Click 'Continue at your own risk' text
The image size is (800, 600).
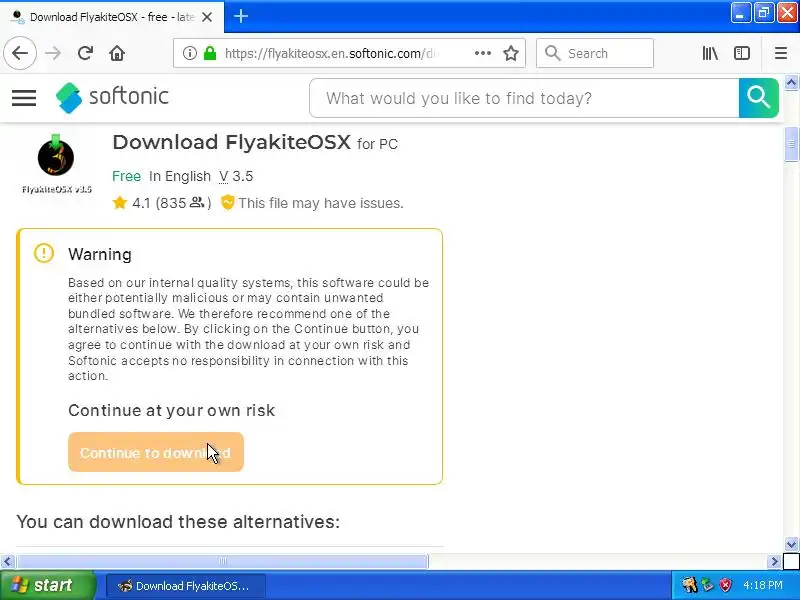[171, 410]
